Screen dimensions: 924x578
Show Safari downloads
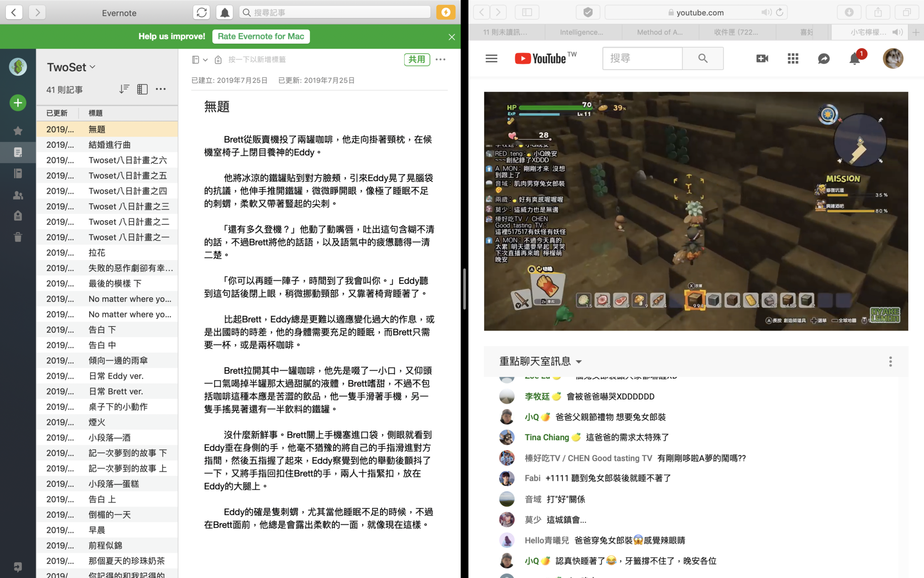(x=849, y=12)
